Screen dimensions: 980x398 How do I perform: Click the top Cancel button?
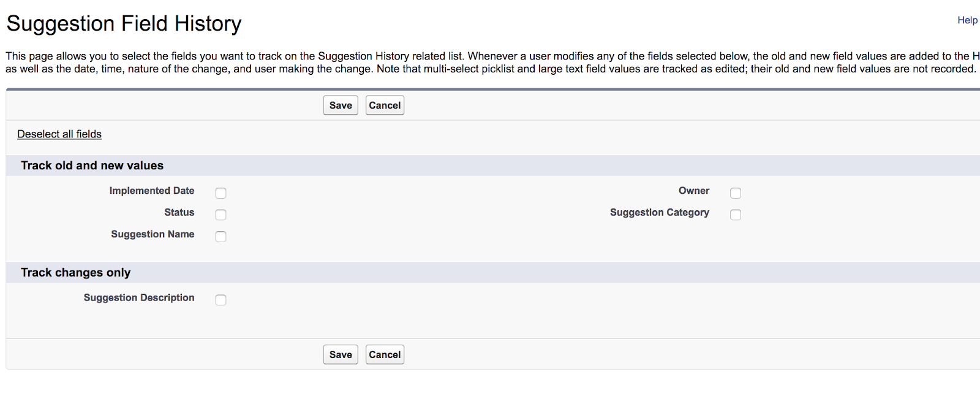click(384, 105)
